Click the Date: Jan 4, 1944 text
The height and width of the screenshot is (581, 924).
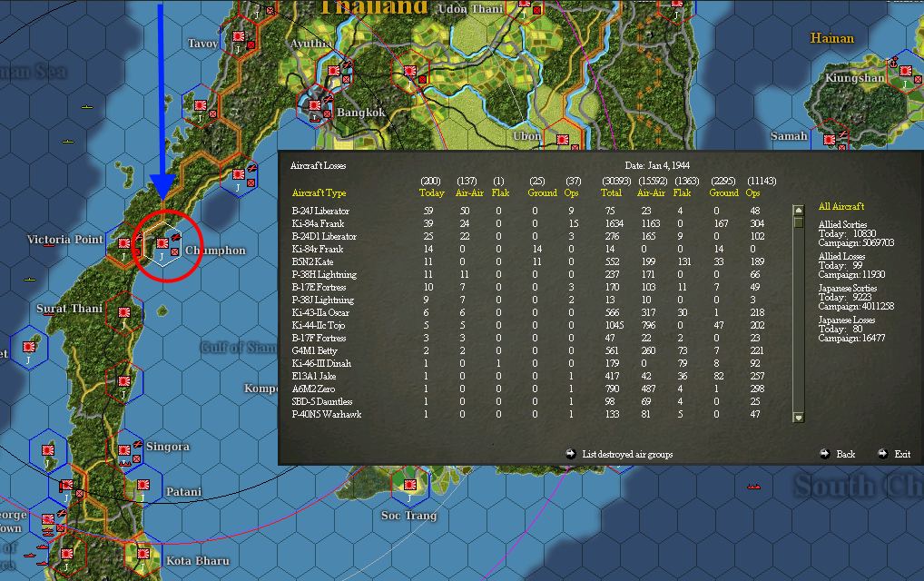point(657,165)
